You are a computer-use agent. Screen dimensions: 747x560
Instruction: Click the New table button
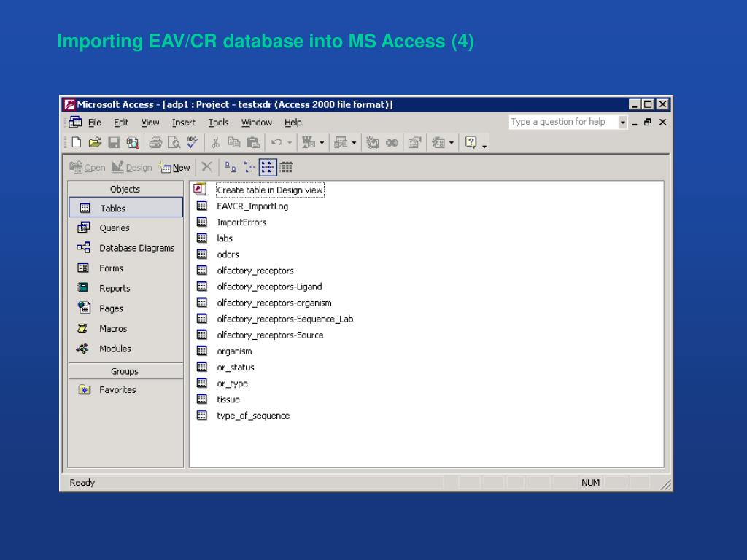(175, 167)
